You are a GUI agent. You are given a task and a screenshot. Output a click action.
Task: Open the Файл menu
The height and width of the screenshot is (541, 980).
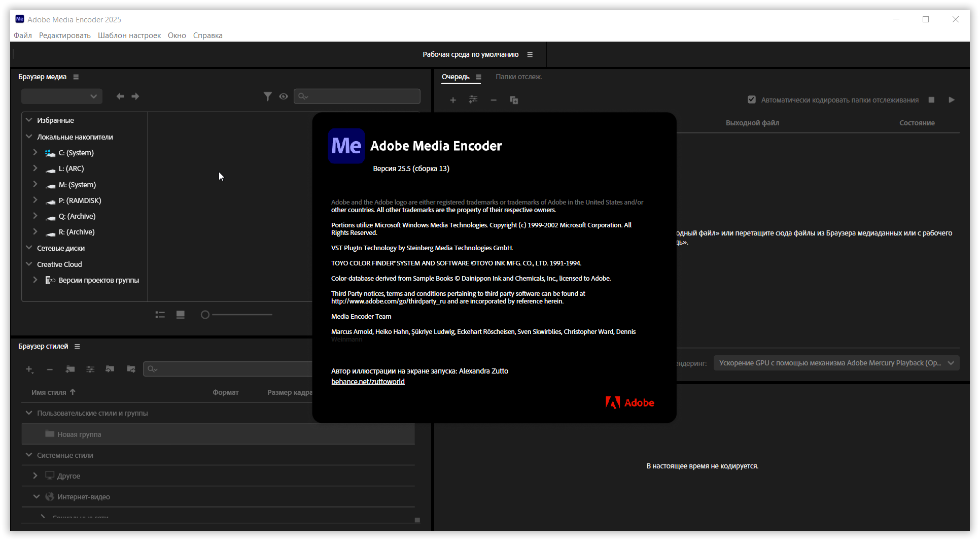[x=23, y=36]
